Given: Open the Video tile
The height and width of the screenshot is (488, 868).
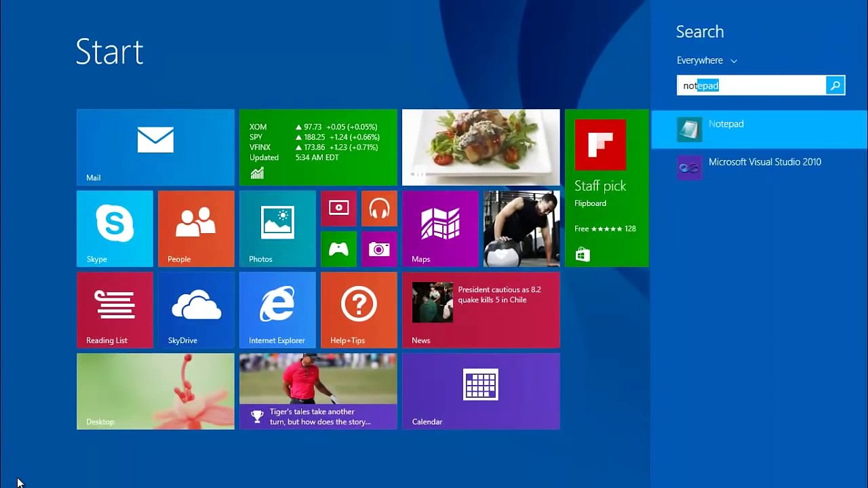Looking at the screenshot, I should pyautogui.click(x=338, y=208).
